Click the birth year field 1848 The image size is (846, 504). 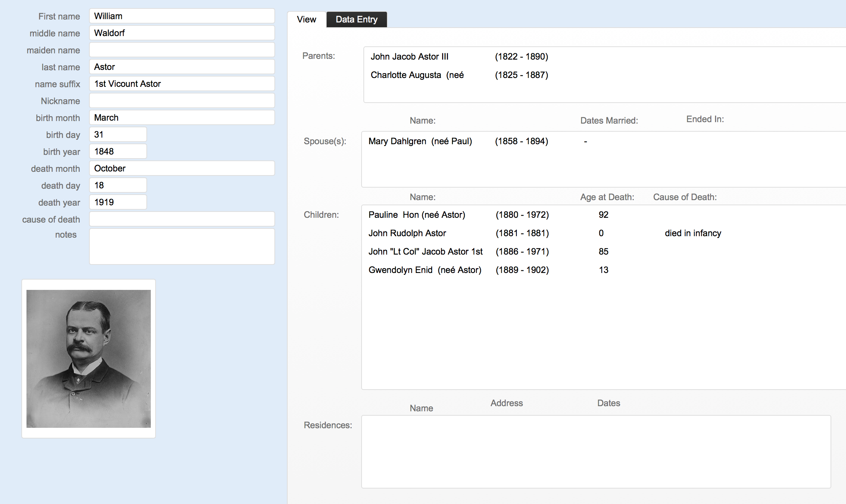[118, 152]
